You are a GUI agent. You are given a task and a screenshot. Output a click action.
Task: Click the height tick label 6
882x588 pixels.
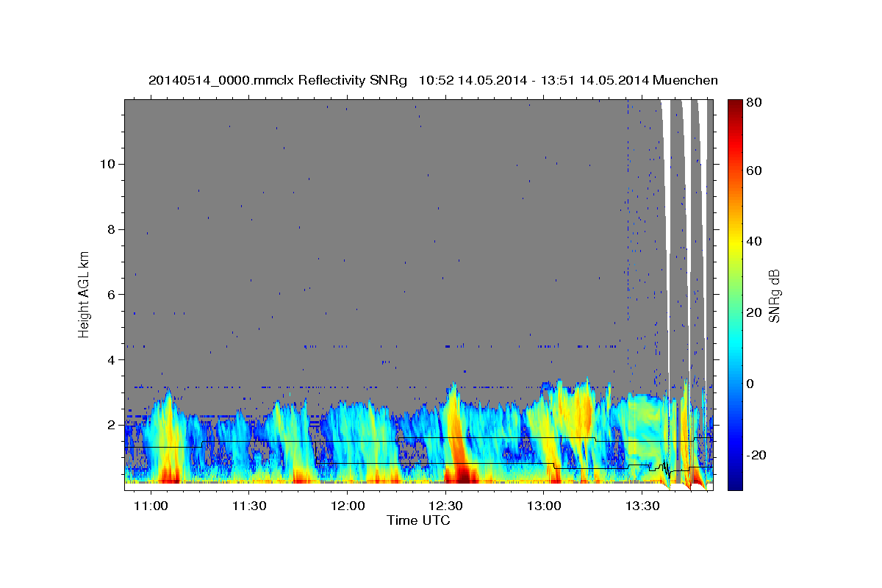(111, 295)
